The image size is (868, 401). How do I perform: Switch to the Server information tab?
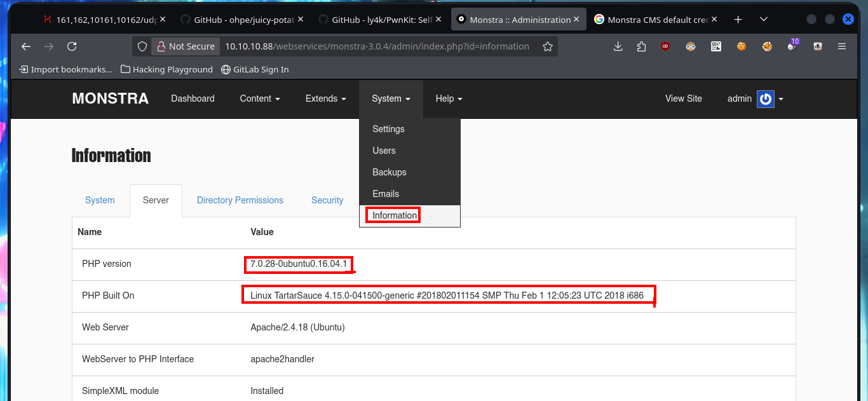click(156, 200)
